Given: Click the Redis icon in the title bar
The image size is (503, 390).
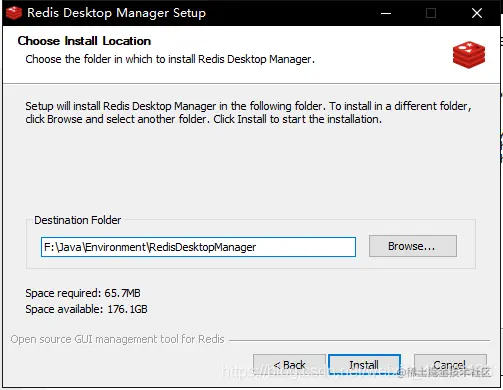Looking at the screenshot, I should [14, 13].
